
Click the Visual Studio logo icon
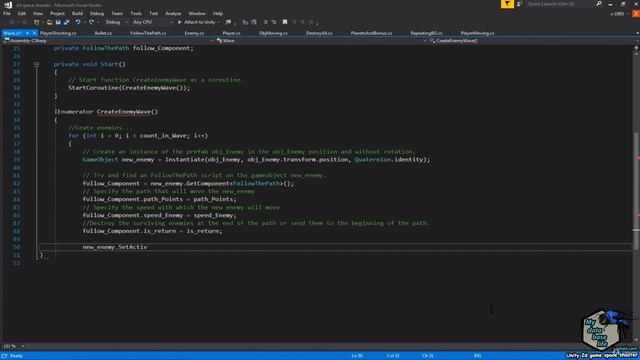pos(8,5)
